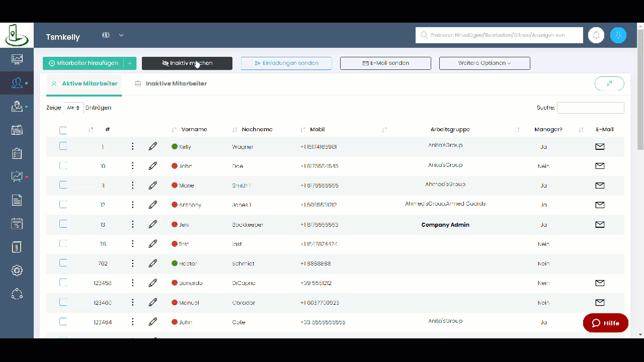Click the edit pencil for John Doe
This screenshot has height=362, width=644.
[x=153, y=166]
